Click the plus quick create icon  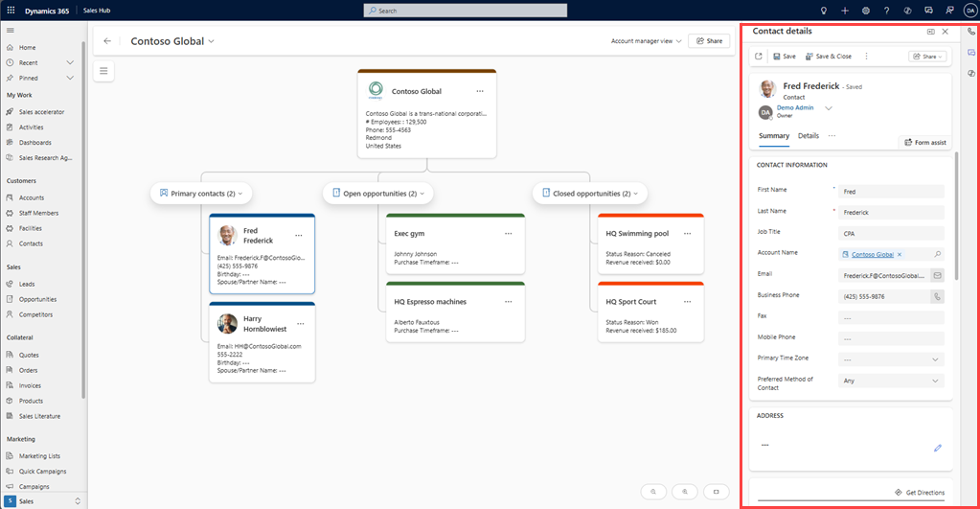tap(845, 11)
